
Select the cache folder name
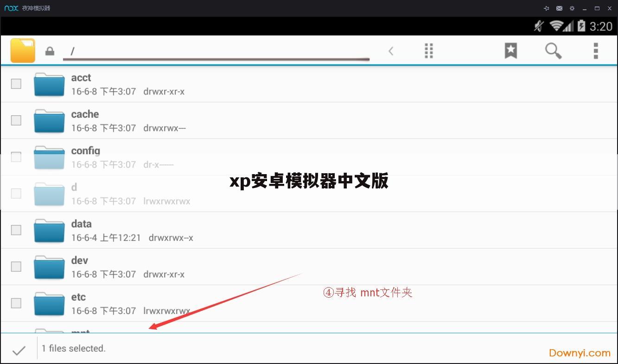[x=85, y=114]
